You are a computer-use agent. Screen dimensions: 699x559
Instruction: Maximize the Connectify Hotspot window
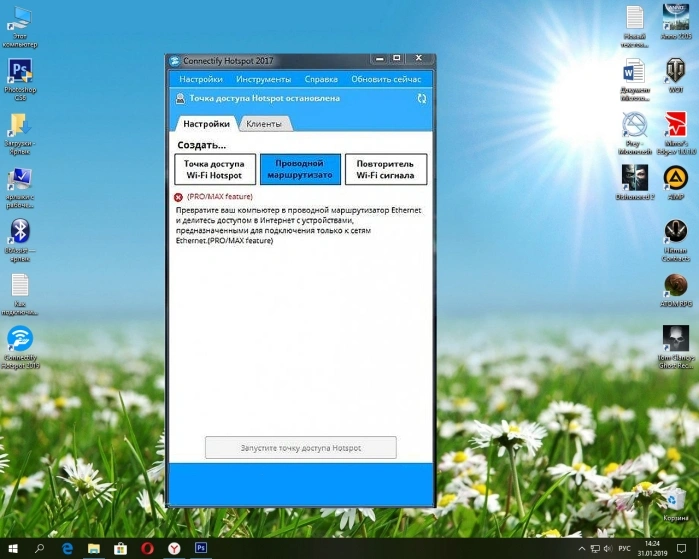pos(397,58)
